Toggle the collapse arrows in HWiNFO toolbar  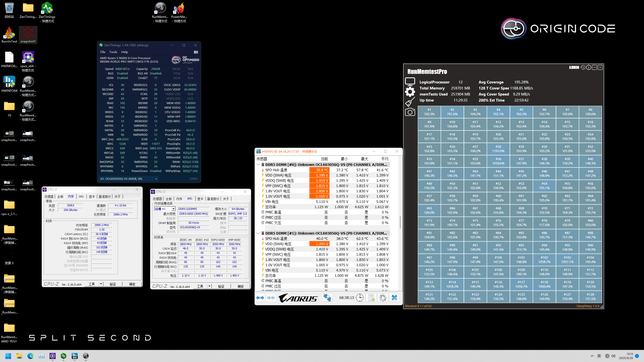[271, 298]
